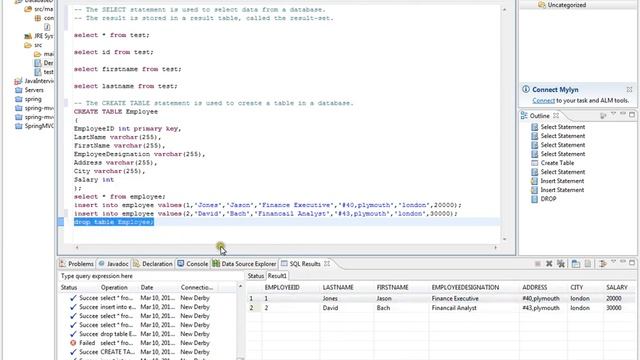Click the highlighted drop table Employee line
640x360 pixels.
tap(114, 222)
